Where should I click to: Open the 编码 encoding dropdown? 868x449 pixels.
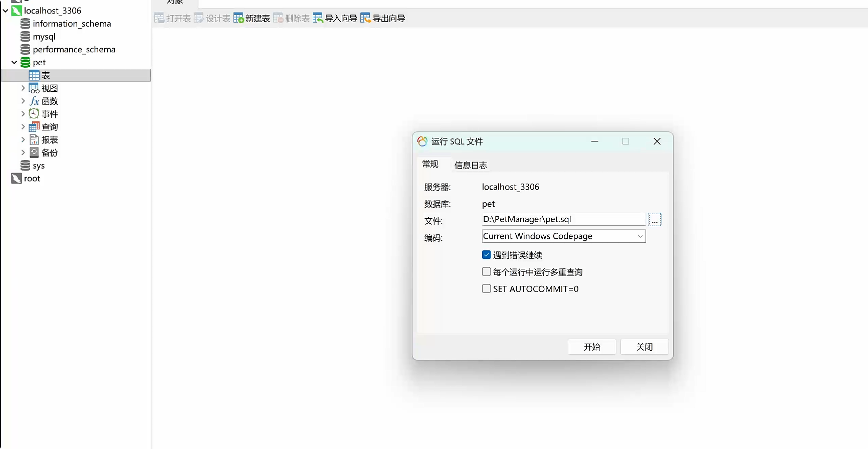pos(563,236)
